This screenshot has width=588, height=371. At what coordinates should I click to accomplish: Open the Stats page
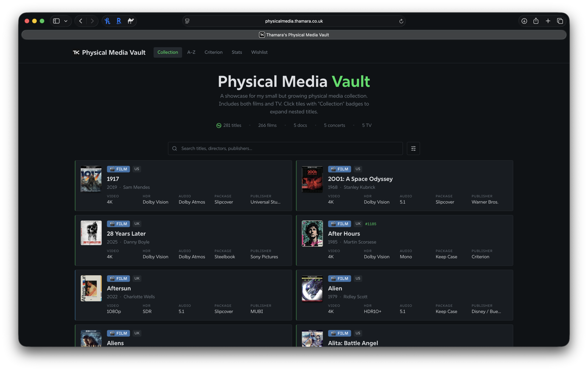(237, 52)
